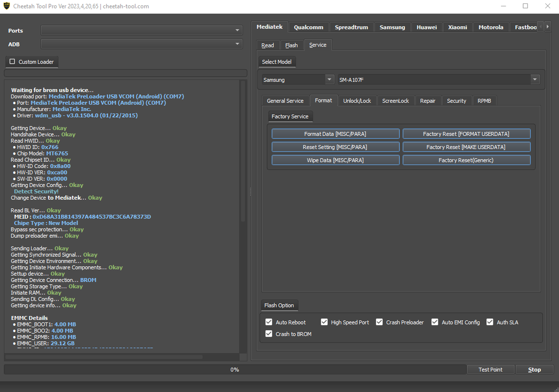Click the MEID value in log
Screen dimensions: 559x392
point(92,217)
